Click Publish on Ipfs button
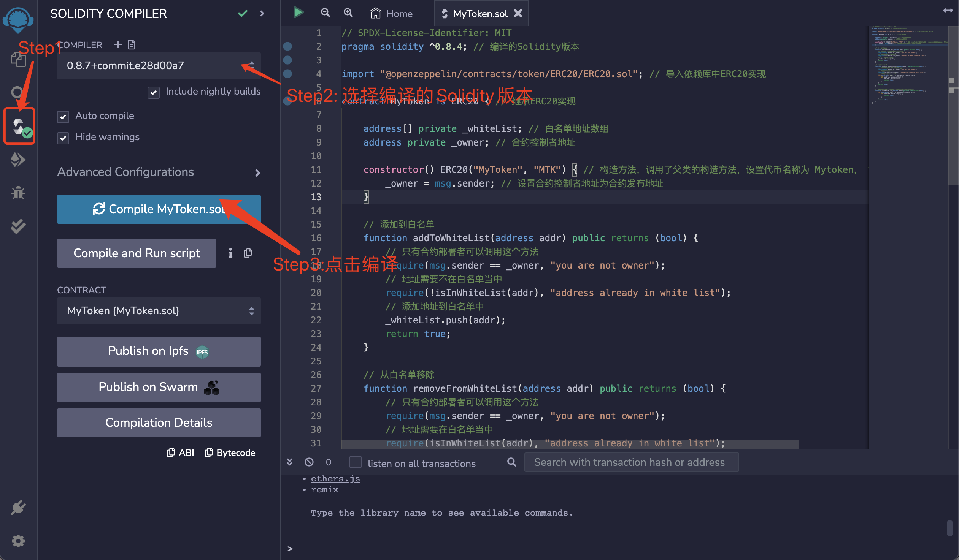 coord(159,351)
